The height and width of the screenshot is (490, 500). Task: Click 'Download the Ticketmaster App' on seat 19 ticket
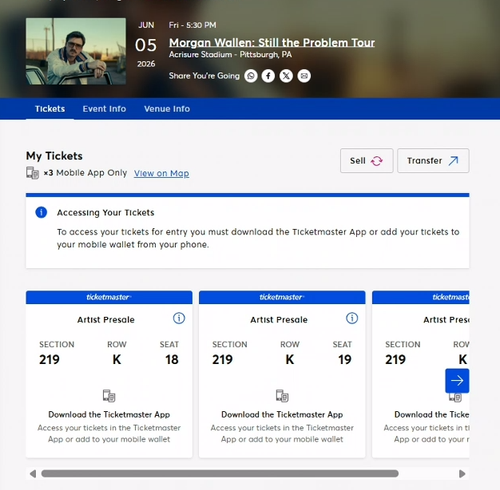[282, 414]
